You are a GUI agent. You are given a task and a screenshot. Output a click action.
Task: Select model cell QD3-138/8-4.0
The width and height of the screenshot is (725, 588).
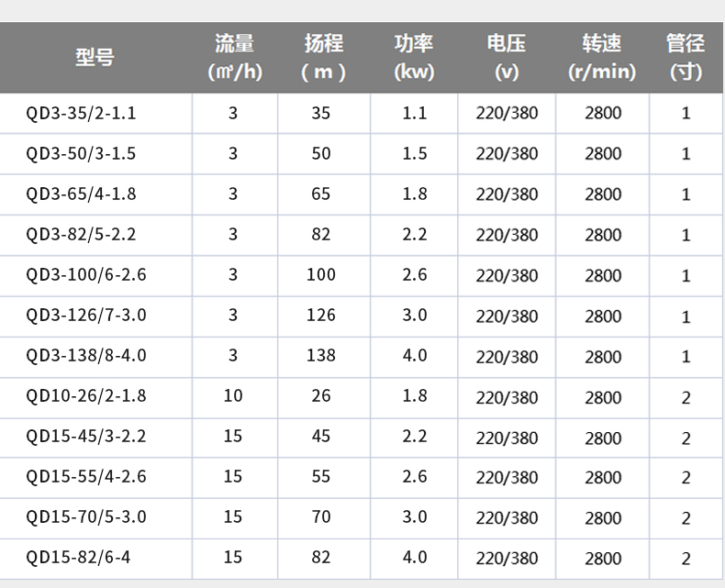pyautogui.click(x=86, y=356)
